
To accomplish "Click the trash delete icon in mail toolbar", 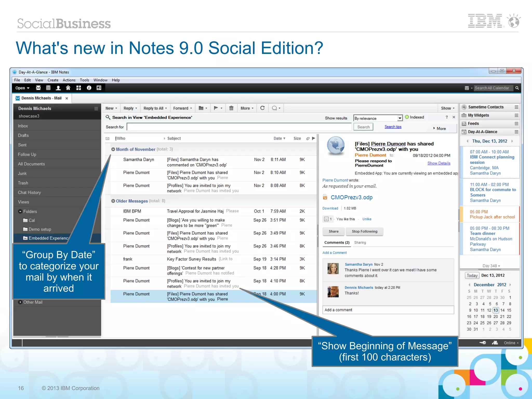I will pos(231,108).
